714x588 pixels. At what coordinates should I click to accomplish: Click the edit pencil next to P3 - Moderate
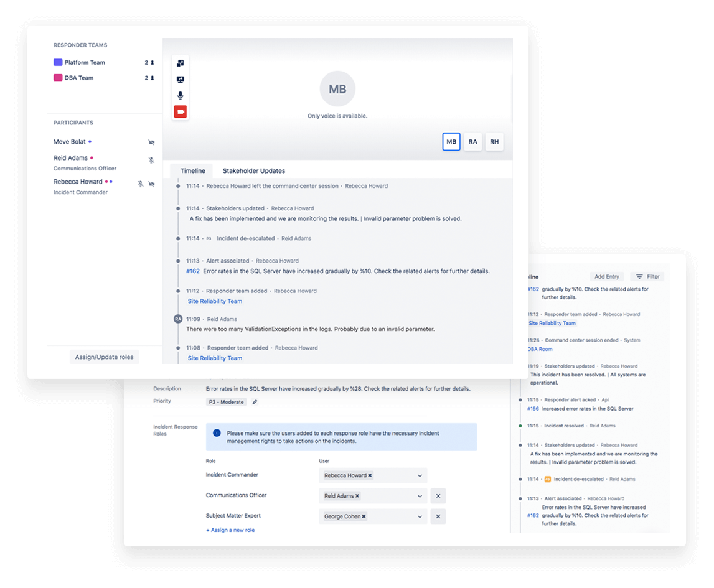[255, 402]
